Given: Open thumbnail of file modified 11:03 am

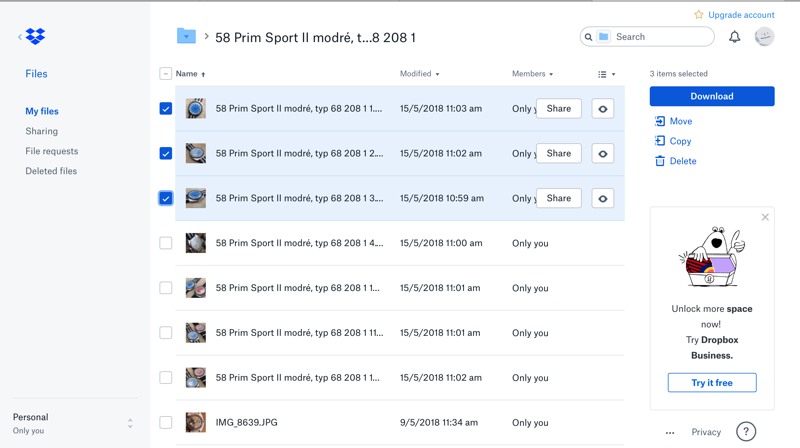Looking at the screenshot, I should tap(195, 108).
